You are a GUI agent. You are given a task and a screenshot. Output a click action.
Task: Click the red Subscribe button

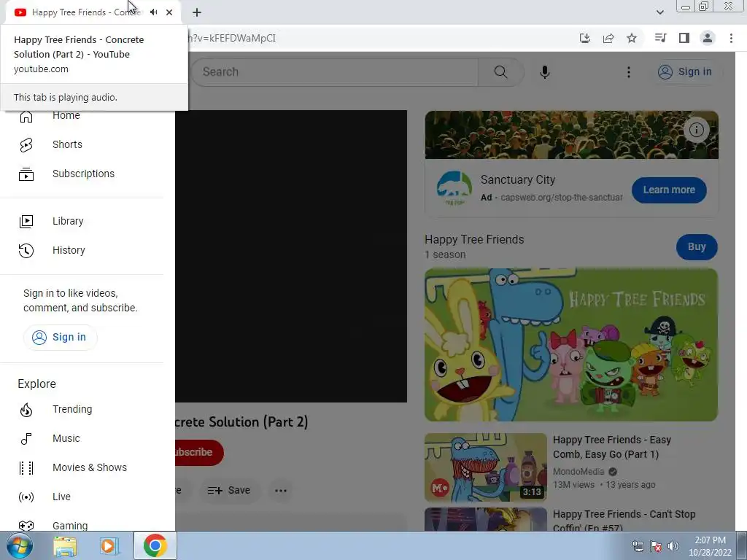pyautogui.click(x=198, y=452)
